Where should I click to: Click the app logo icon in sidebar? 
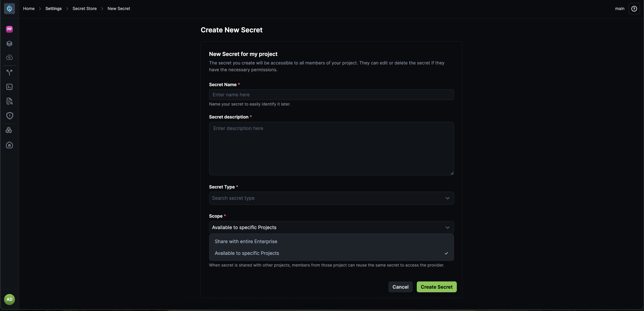pyautogui.click(x=10, y=9)
